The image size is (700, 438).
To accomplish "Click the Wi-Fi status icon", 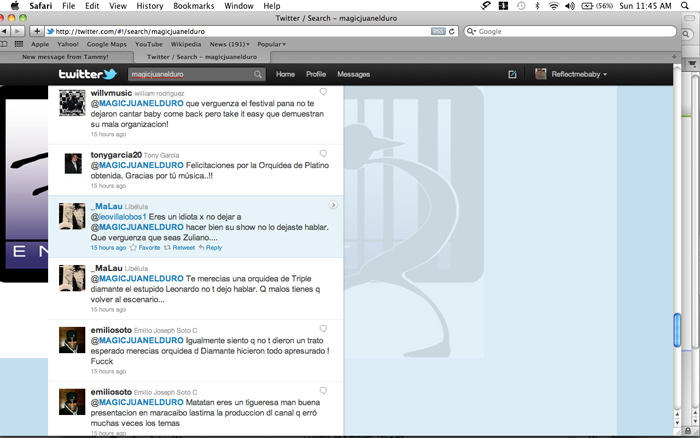I will (x=554, y=6).
